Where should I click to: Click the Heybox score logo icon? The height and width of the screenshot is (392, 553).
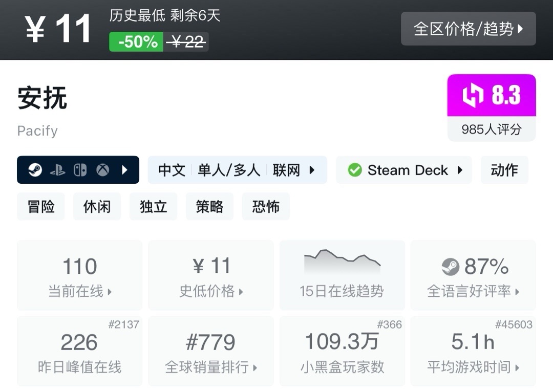473,96
